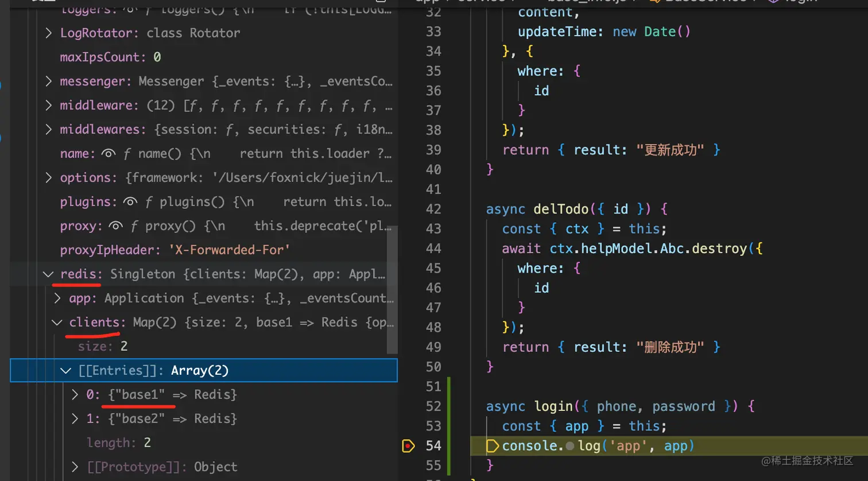Select the size: 2 row

tap(204, 347)
